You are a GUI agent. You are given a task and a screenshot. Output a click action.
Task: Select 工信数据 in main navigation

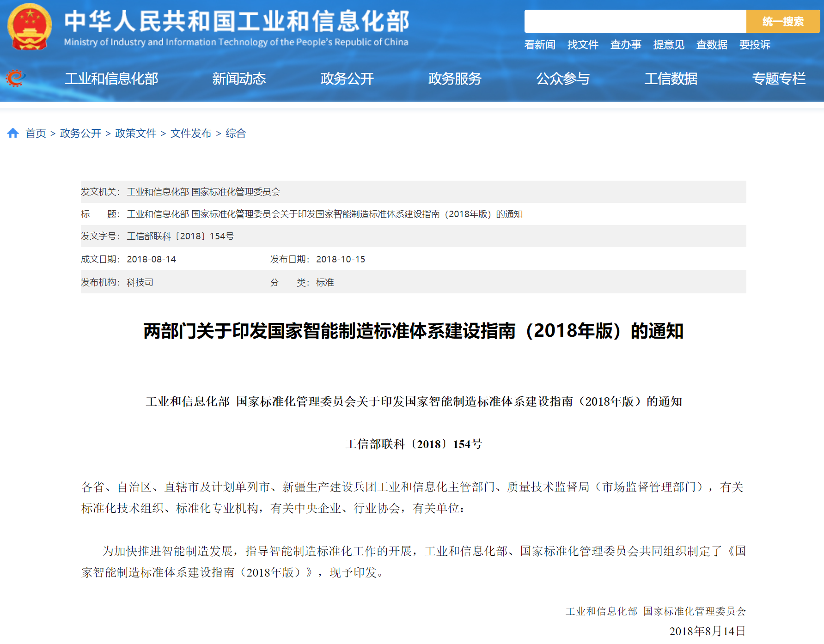671,79
